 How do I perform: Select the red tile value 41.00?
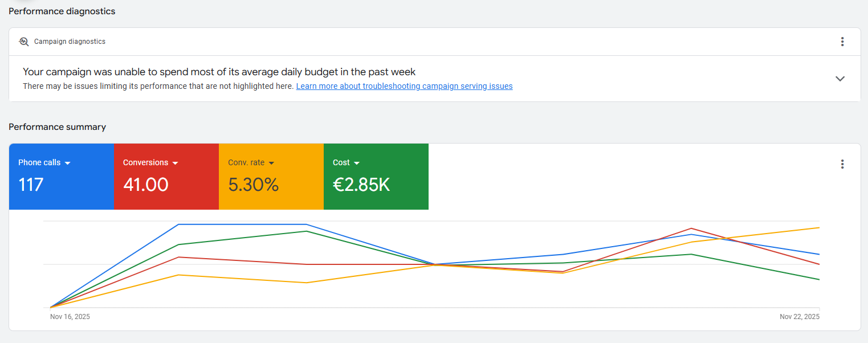[146, 185]
